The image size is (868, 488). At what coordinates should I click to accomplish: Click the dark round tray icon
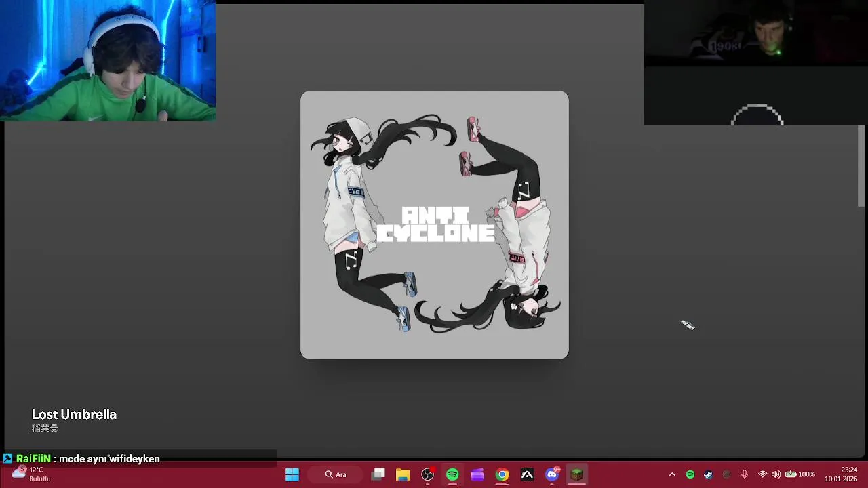pyautogui.click(x=726, y=474)
